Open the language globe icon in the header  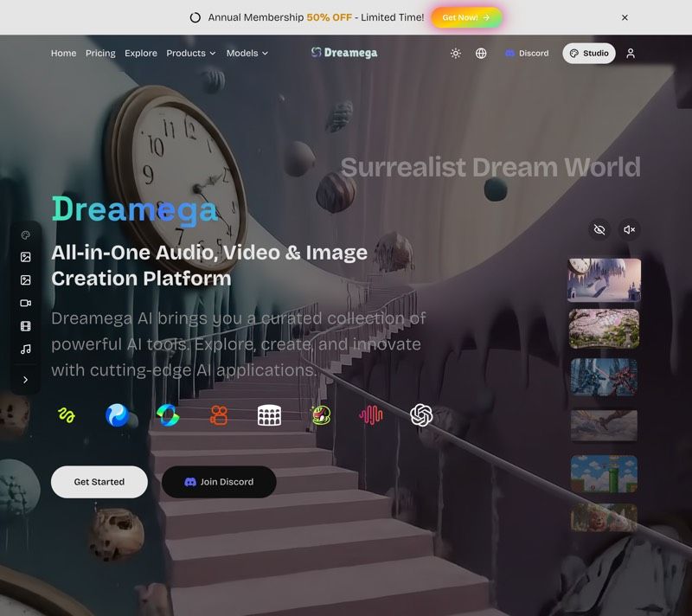[480, 53]
